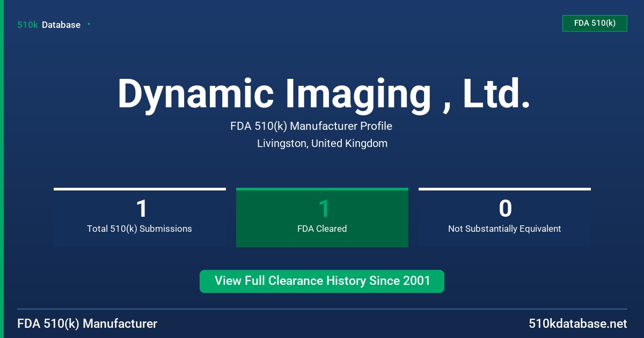Click the small green dot beside Database

coord(89,24)
